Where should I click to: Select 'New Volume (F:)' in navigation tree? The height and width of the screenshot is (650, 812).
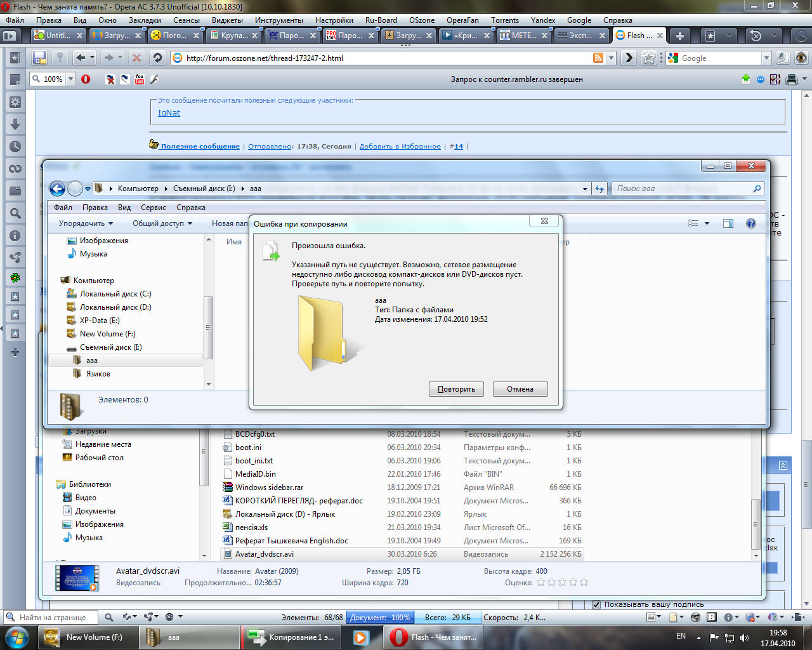(x=107, y=334)
